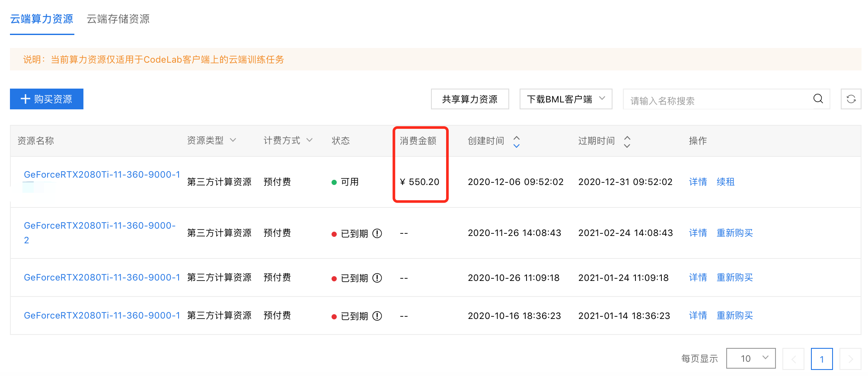Open the 计费方式 column filter
The width and height of the screenshot is (868, 376).
(x=310, y=140)
